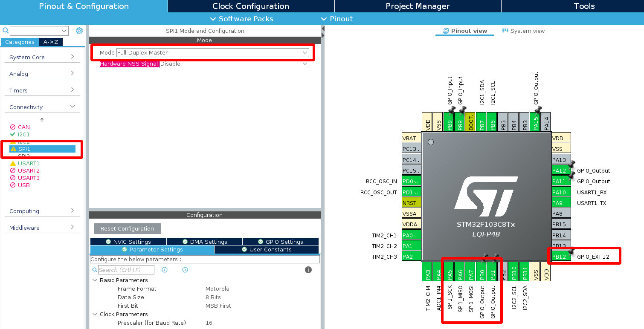Open the NVIC Settings tab
This screenshot has width=644, height=329.
(128, 242)
